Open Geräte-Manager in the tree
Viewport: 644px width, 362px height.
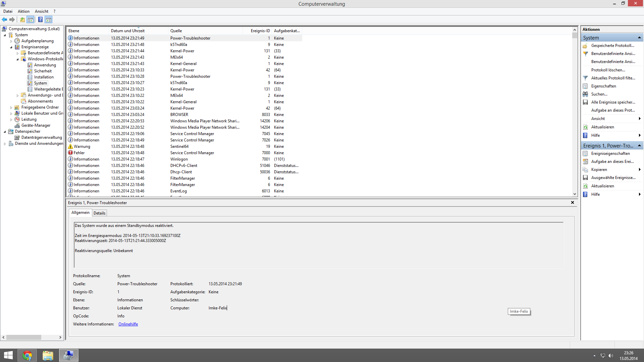click(36, 125)
